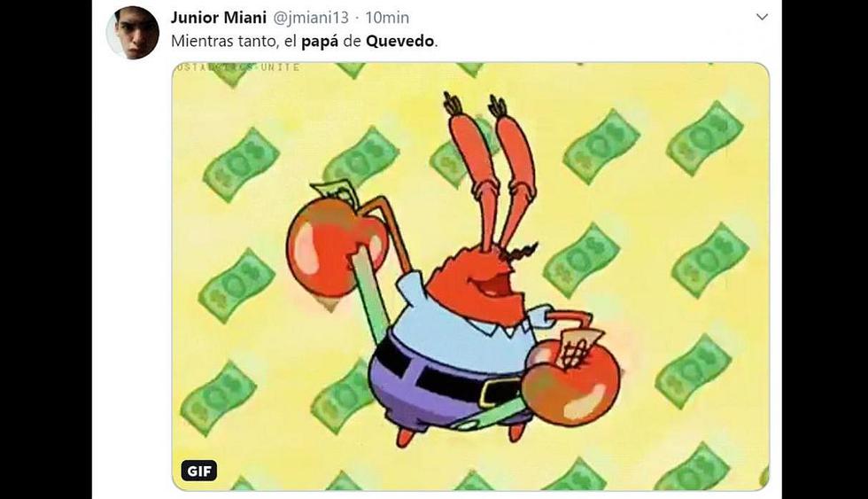868x499 pixels.
Task: Click Mr. Krabs' tall eye stalks
Action: [489, 166]
